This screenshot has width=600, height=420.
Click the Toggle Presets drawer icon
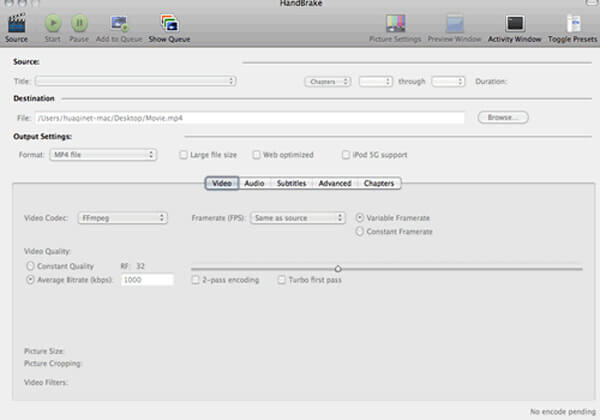coord(573,24)
